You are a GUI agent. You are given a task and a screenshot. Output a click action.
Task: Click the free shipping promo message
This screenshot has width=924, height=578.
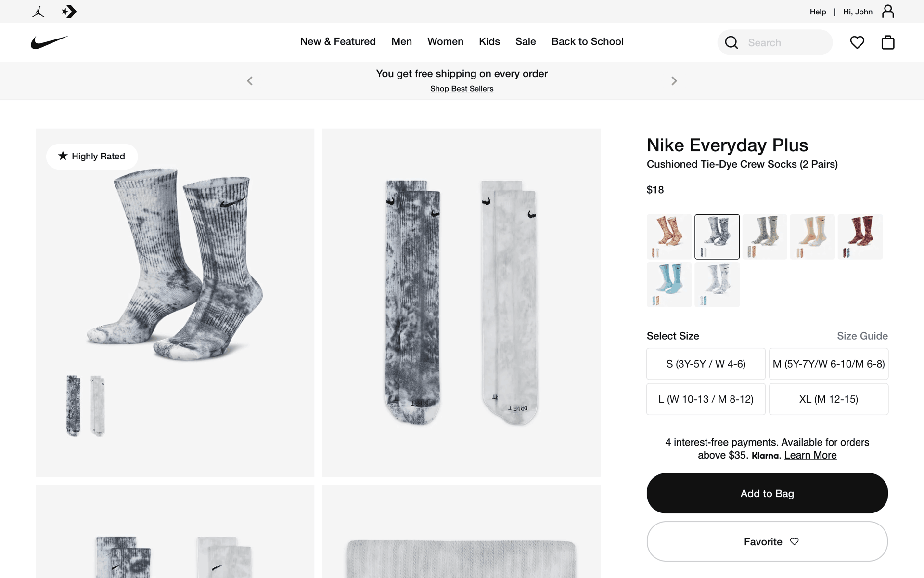click(462, 74)
